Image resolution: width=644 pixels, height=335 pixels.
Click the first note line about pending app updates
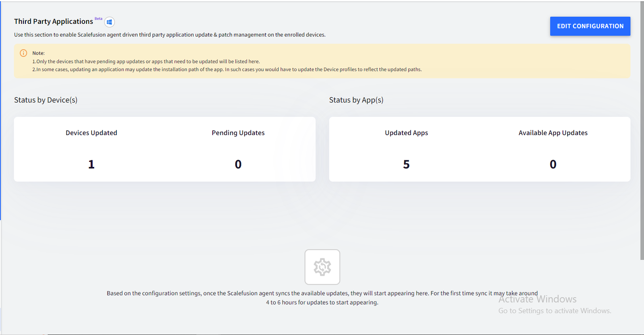tap(146, 62)
